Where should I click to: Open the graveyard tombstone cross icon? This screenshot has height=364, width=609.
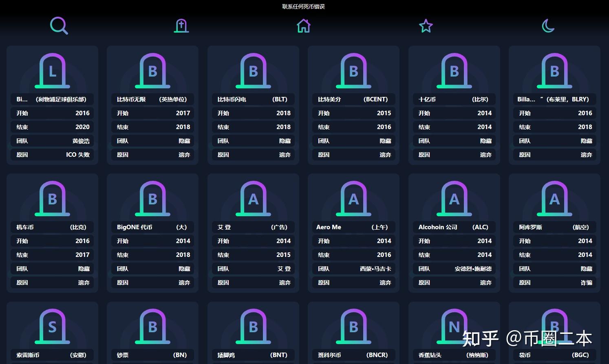click(x=181, y=26)
